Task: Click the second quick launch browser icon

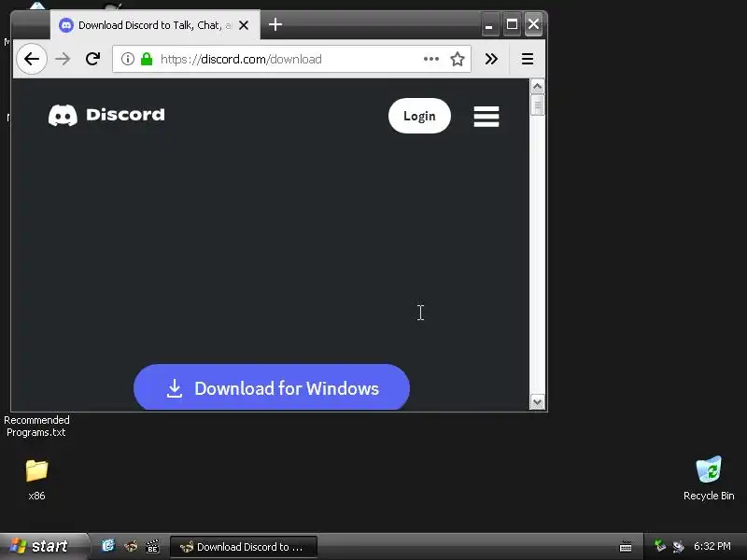Action: [x=131, y=546]
